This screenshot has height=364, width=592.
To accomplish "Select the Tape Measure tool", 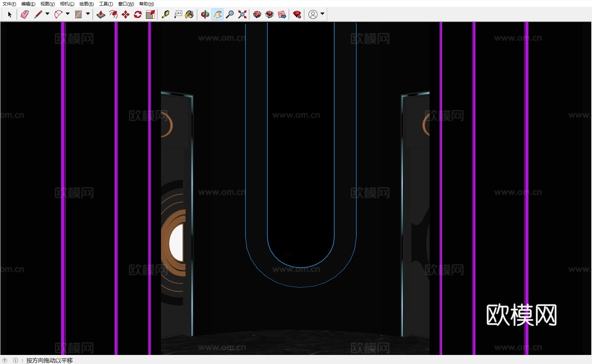I will [x=165, y=14].
